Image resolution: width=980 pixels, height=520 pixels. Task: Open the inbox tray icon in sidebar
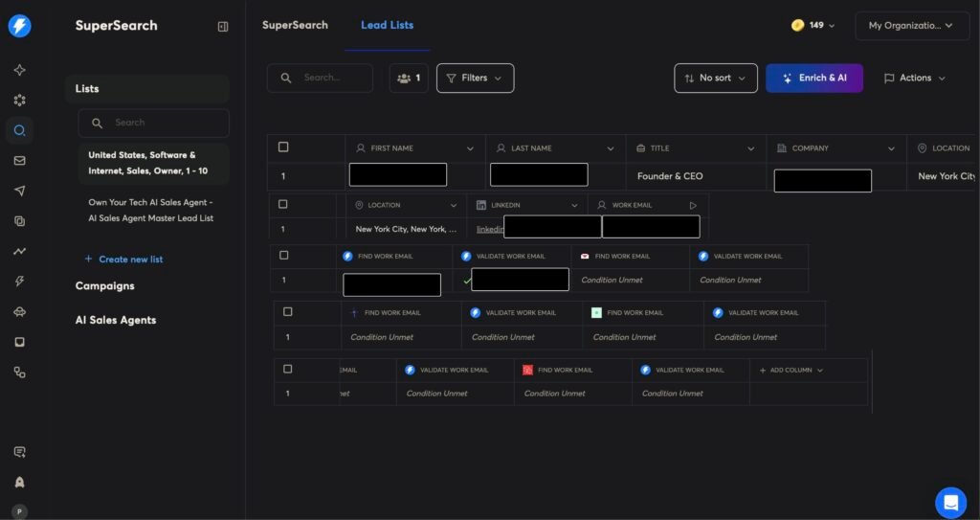[x=19, y=342]
